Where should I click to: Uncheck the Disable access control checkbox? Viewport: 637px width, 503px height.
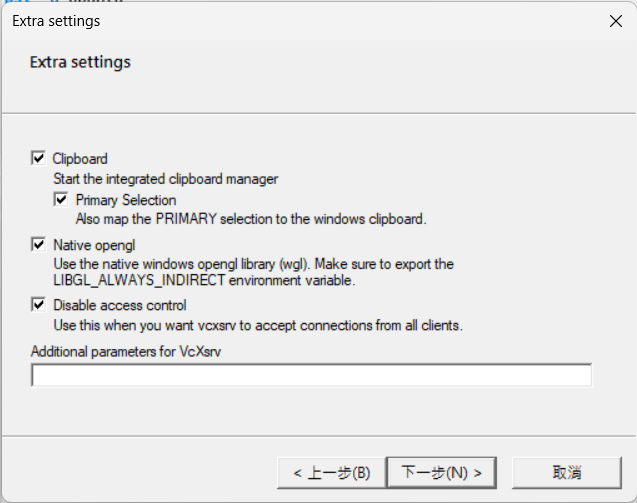click(x=39, y=305)
